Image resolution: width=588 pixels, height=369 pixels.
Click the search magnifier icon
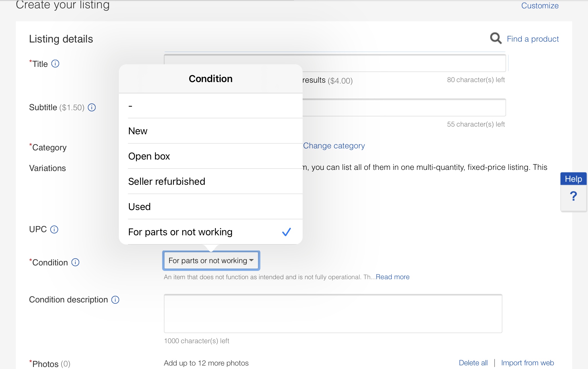[496, 38]
